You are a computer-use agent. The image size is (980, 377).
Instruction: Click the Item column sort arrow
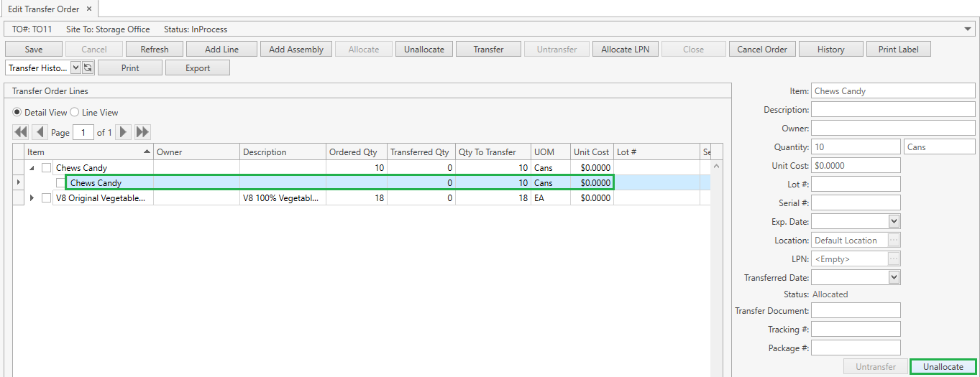pos(147,152)
